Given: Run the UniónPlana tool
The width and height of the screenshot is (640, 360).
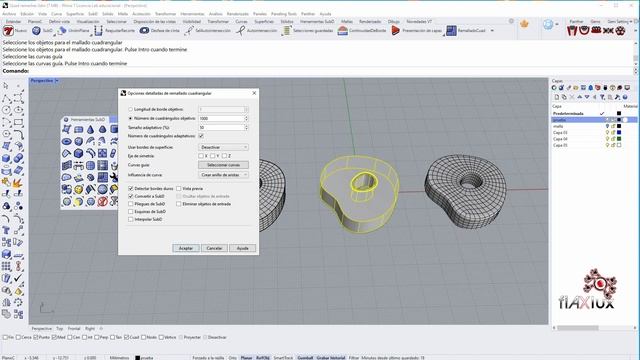Looking at the screenshot, I should (x=62, y=31).
